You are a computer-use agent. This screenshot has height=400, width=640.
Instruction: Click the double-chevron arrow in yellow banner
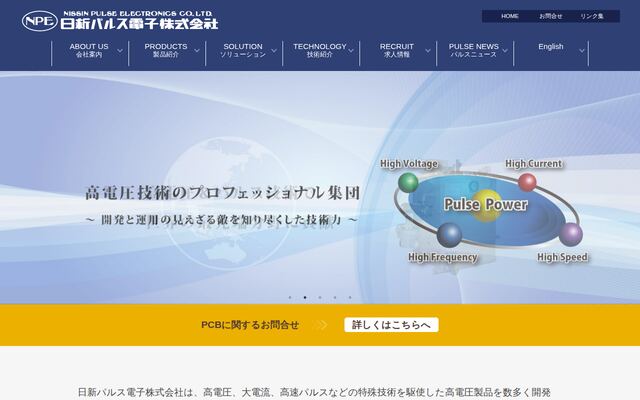pyautogui.click(x=321, y=325)
